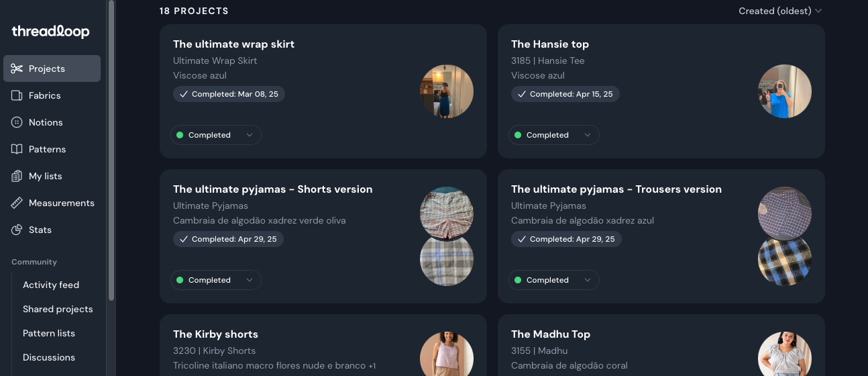Click the scissors Projects icon in sidebar
This screenshot has height=376, width=868.
[x=17, y=68]
